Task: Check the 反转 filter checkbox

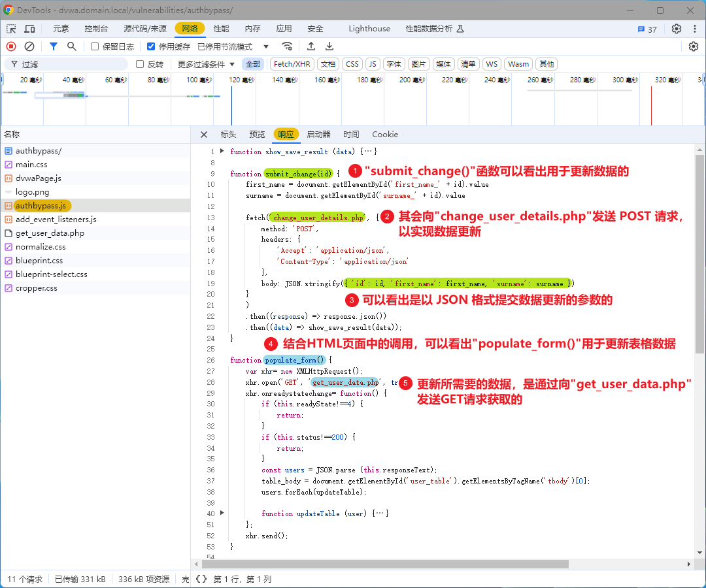Action: pos(140,64)
